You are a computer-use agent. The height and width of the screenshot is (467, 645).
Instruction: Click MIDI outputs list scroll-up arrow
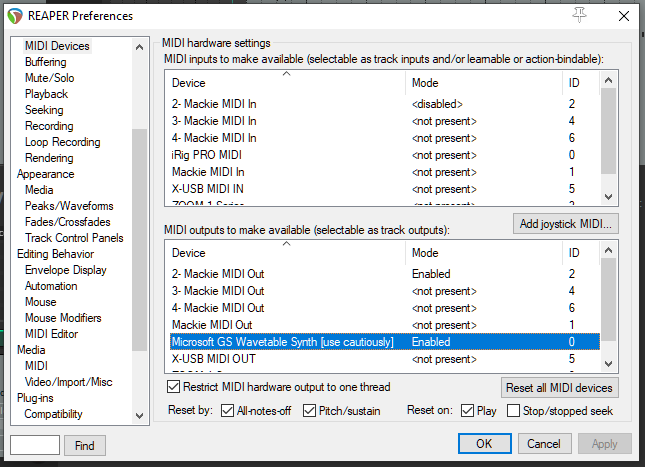(608, 250)
